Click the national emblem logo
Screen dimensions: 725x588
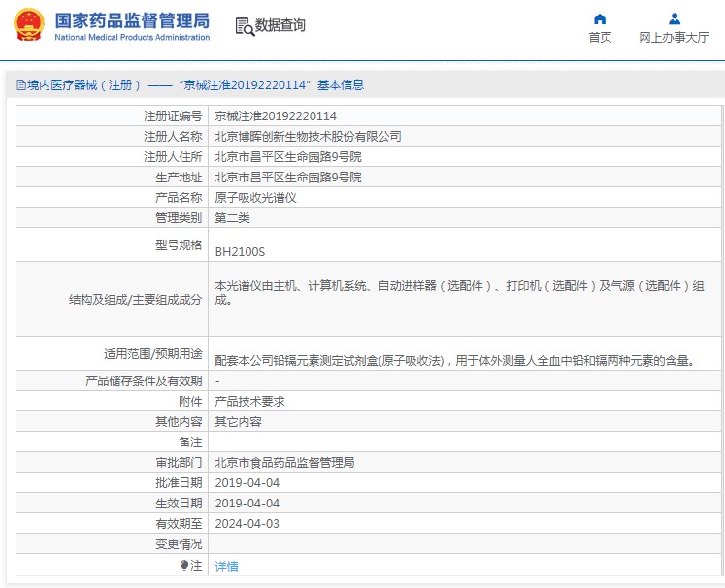[29, 24]
